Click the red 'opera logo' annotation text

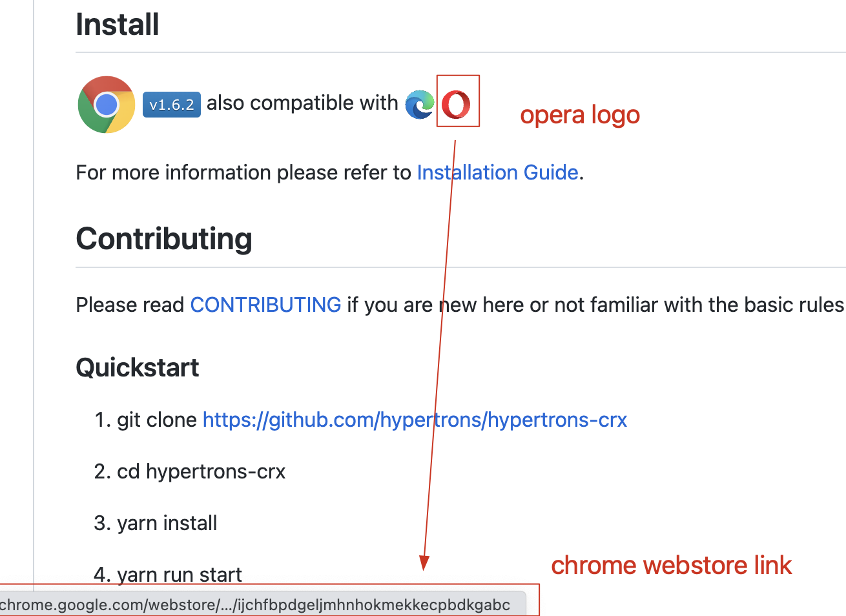(579, 115)
